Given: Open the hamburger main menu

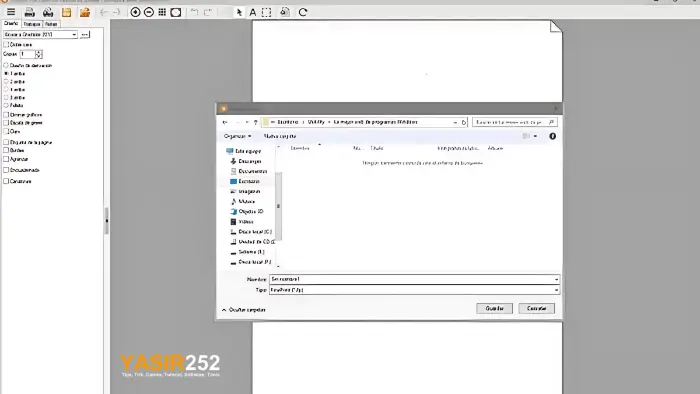Looking at the screenshot, I should [11, 12].
